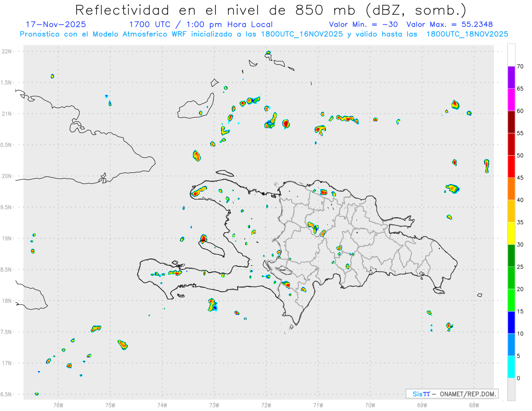Select the '75W' longitude label

(x=110, y=404)
